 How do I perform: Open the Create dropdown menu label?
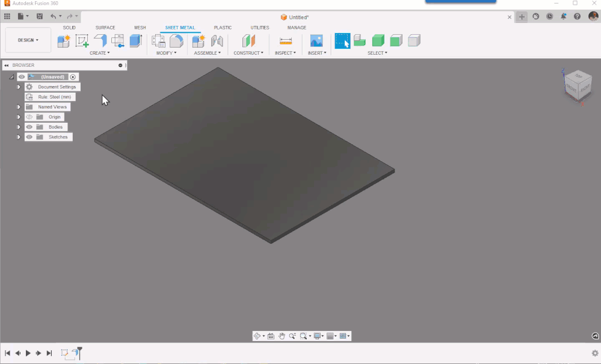pos(100,53)
